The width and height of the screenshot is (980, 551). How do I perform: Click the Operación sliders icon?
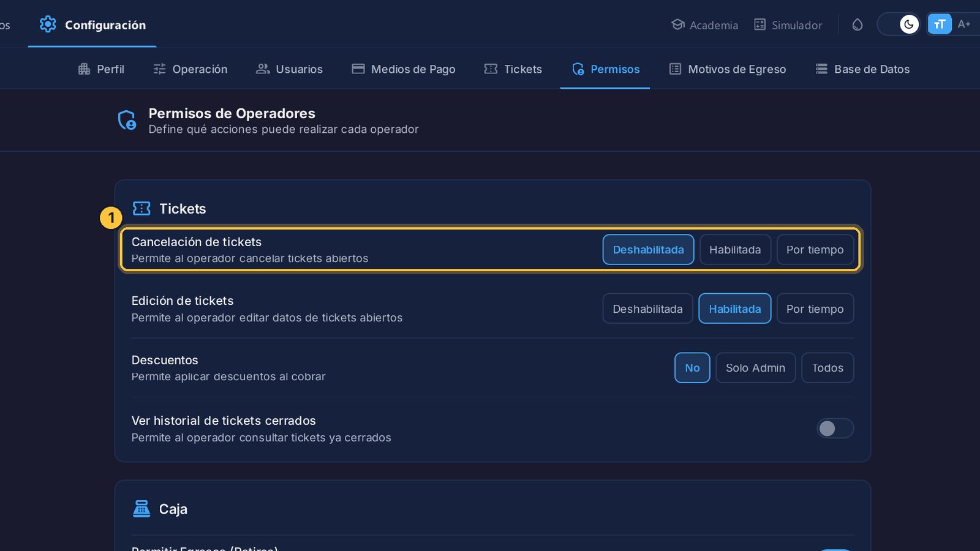tap(159, 69)
